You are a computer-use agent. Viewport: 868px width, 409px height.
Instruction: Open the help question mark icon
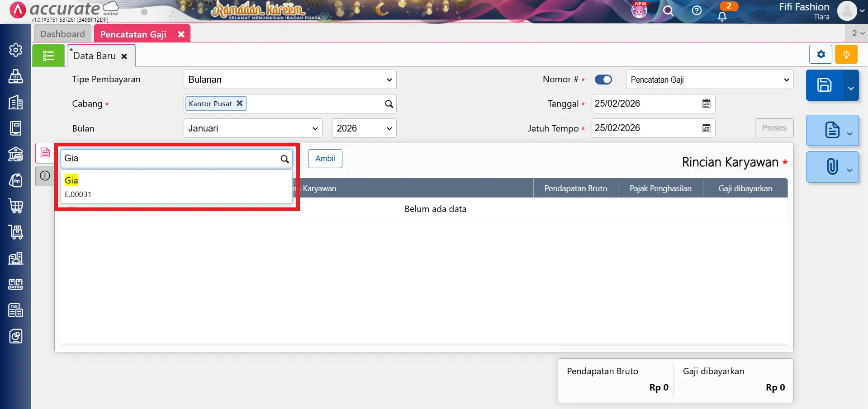tap(697, 10)
